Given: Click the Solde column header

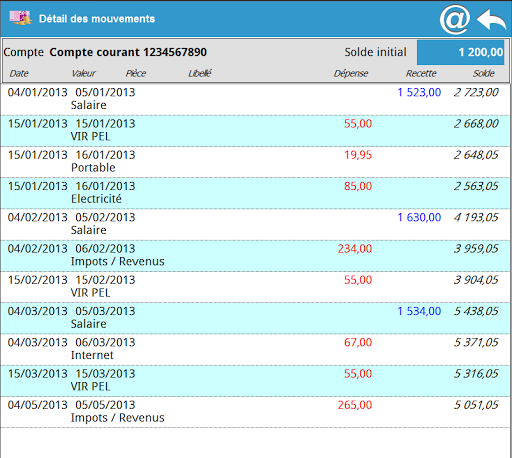Looking at the screenshot, I should tap(484, 73).
